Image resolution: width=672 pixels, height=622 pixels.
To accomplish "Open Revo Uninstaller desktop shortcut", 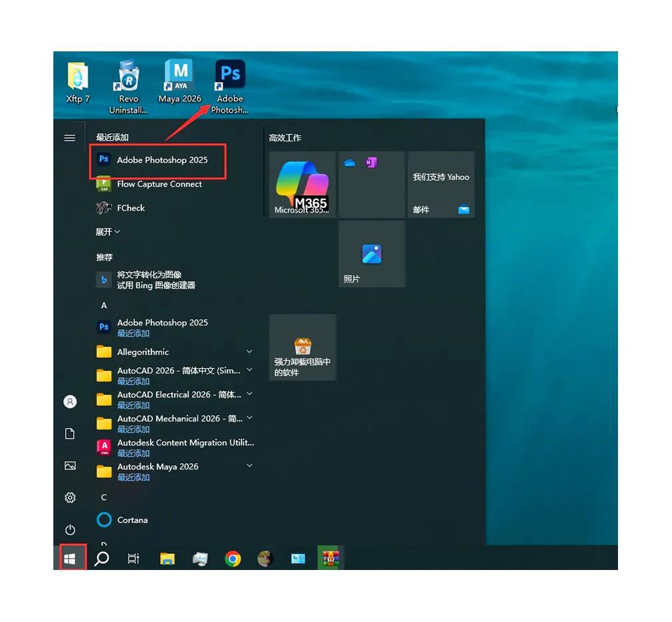I will click(128, 87).
